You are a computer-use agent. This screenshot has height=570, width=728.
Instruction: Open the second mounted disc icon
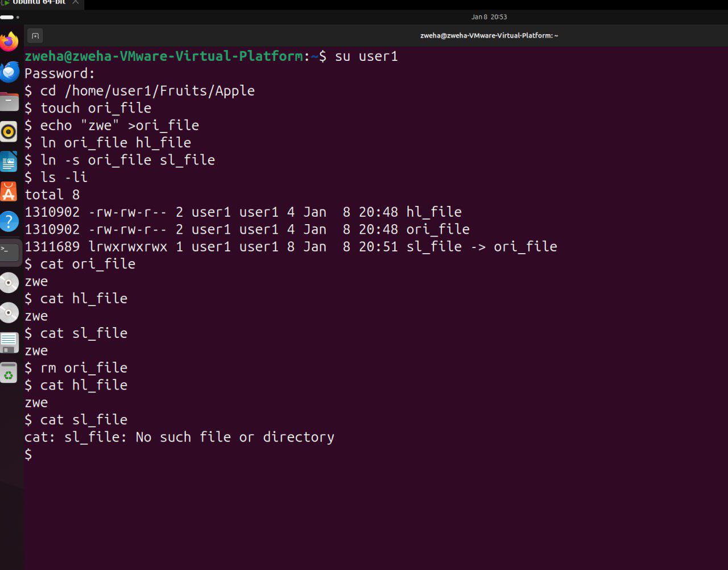point(9,312)
